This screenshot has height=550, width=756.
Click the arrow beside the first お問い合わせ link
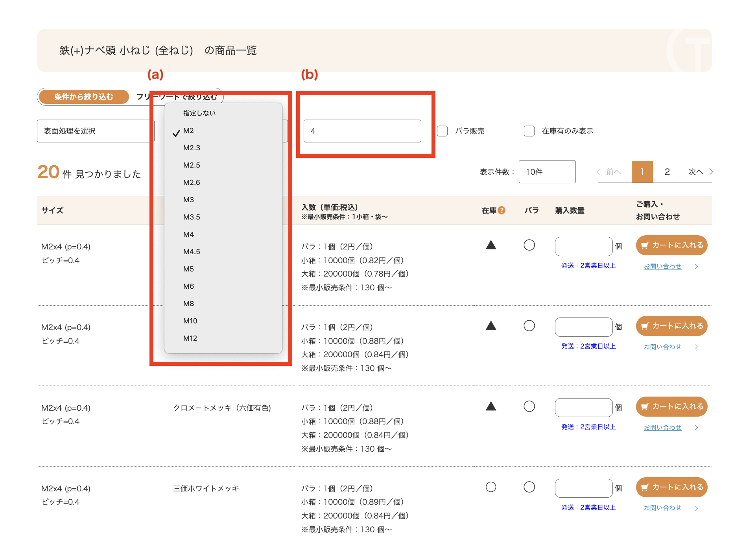tap(696, 267)
